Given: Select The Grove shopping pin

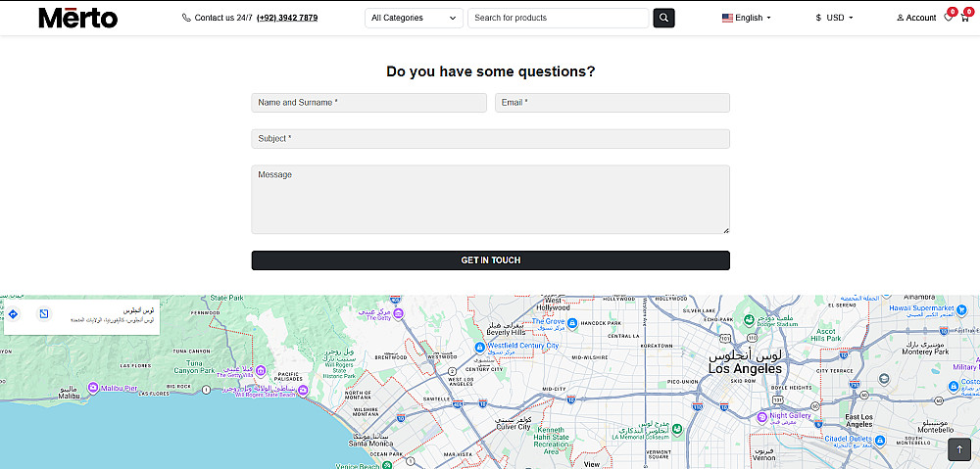Looking at the screenshot, I should pyautogui.click(x=572, y=323).
